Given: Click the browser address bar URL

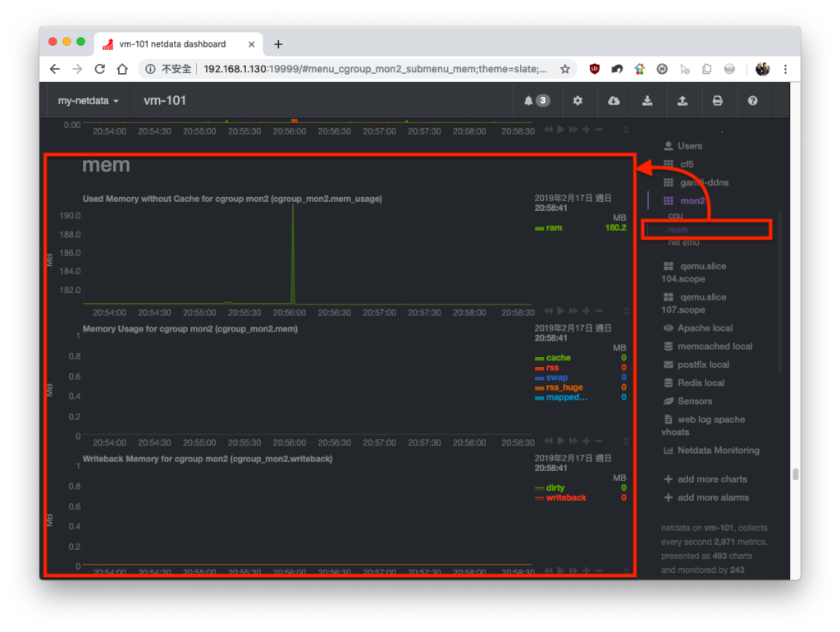Looking at the screenshot, I should click(375, 69).
